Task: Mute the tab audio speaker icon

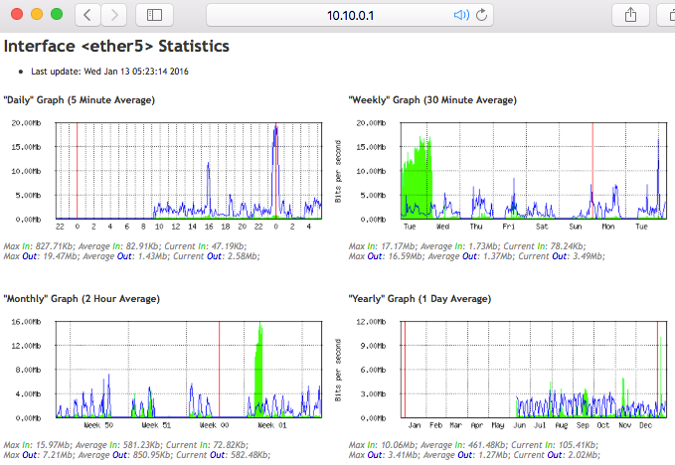Action: 461,15
